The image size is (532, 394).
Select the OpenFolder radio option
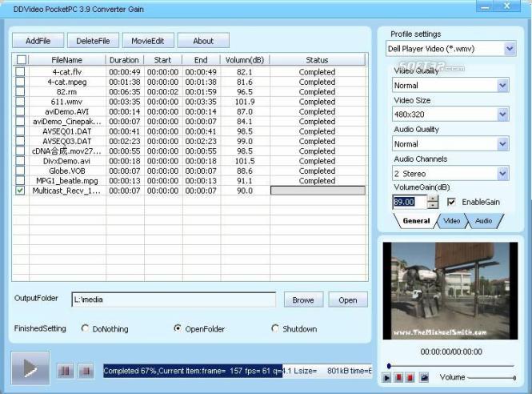177,328
